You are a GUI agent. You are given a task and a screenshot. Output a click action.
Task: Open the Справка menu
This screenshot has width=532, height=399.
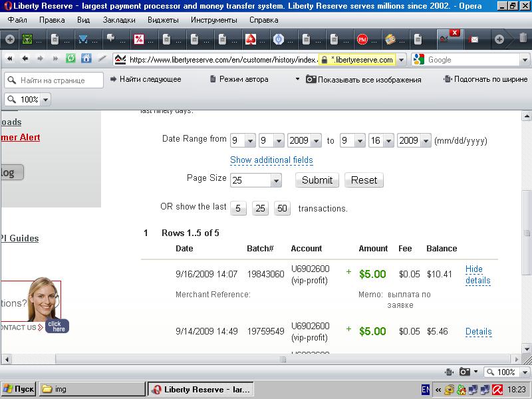point(263,20)
